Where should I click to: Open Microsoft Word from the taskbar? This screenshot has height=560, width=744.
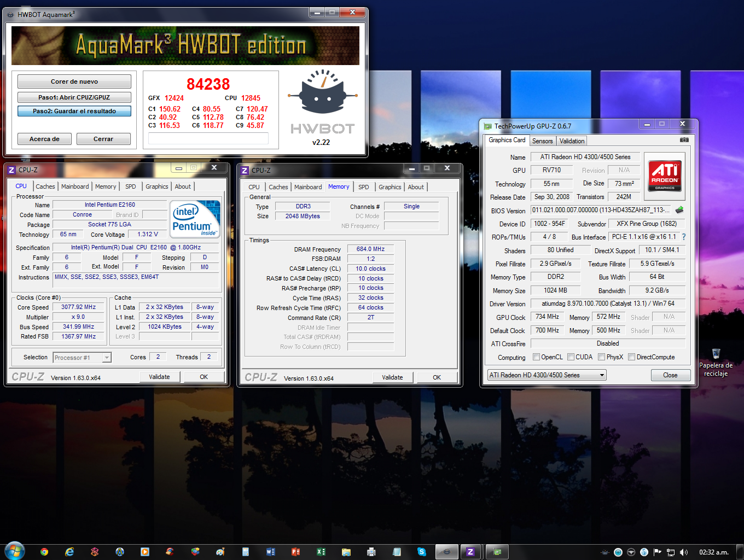[x=271, y=552]
